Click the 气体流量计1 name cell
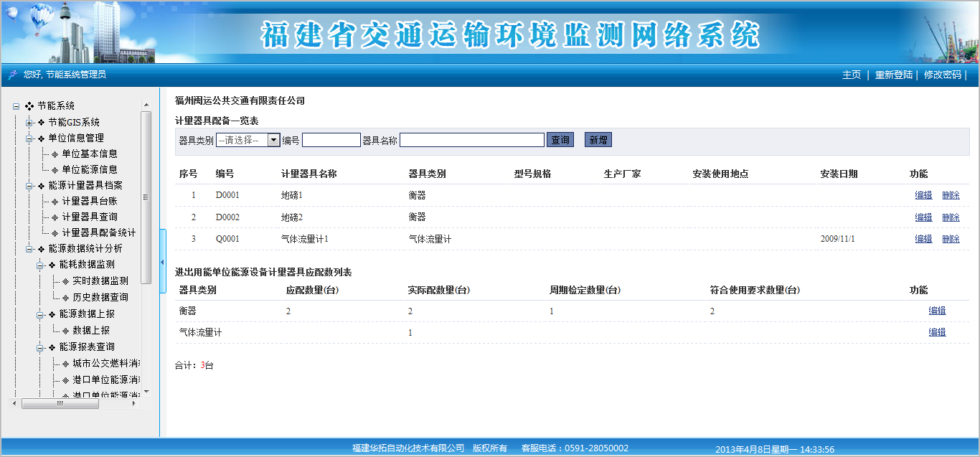This screenshot has height=457, width=980. tap(305, 239)
